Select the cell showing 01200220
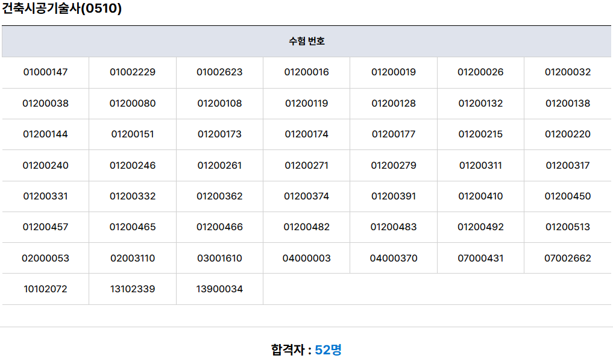Image resolution: width=613 pixels, height=364 pixels. [x=568, y=134]
